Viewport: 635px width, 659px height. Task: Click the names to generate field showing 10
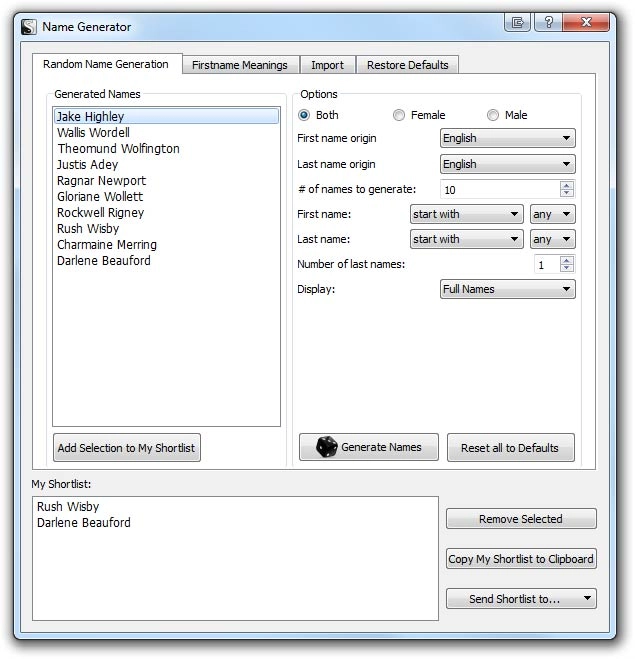(500, 190)
